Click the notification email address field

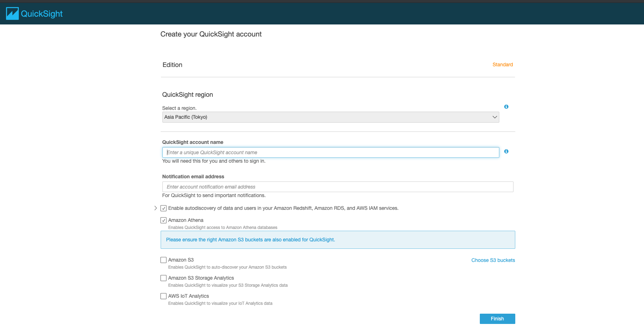(338, 187)
